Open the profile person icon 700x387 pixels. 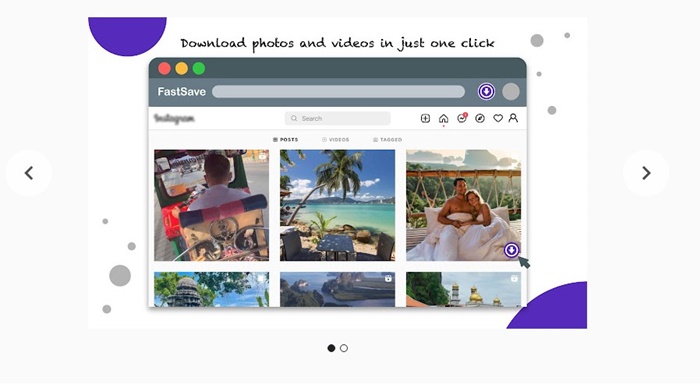pos(513,118)
